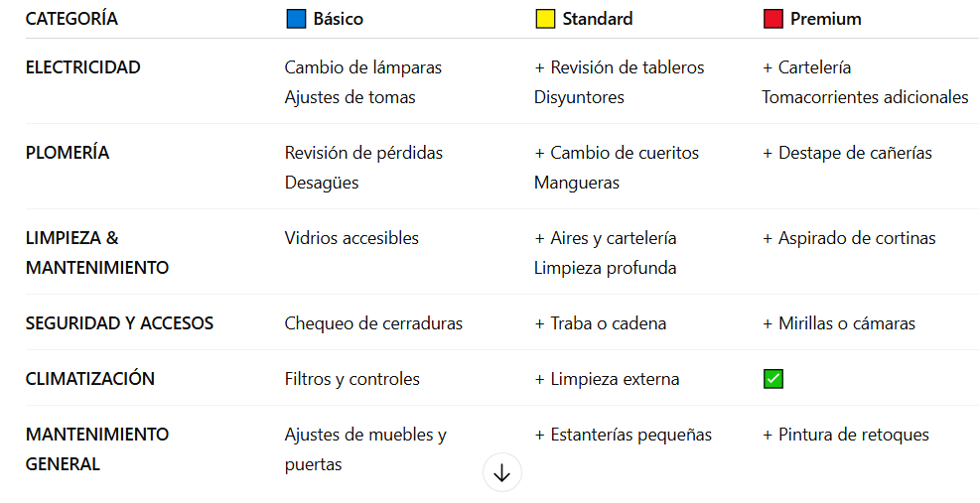Viewport: 980px width, 503px height.
Task: Click the ELECTRICIDAD row label
Action: coord(83,67)
